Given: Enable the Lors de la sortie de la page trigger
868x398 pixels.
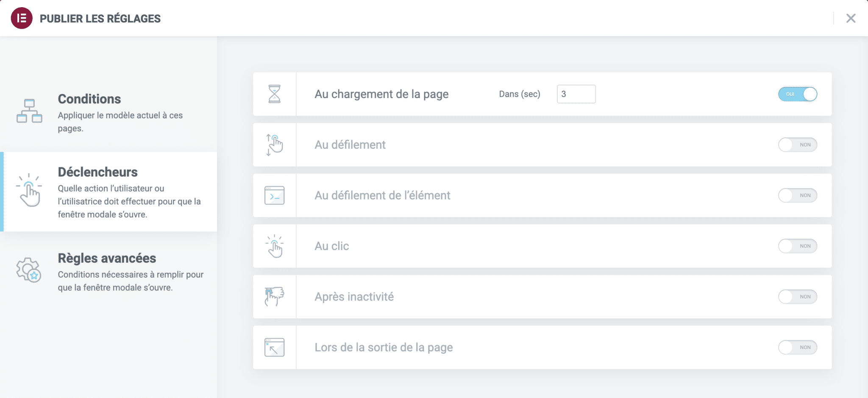Looking at the screenshot, I should tap(798, 347).
